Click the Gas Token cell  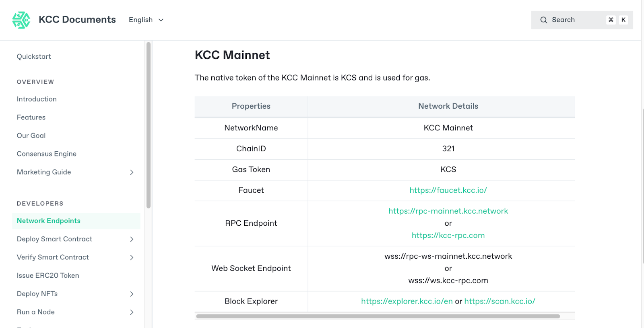251,170
